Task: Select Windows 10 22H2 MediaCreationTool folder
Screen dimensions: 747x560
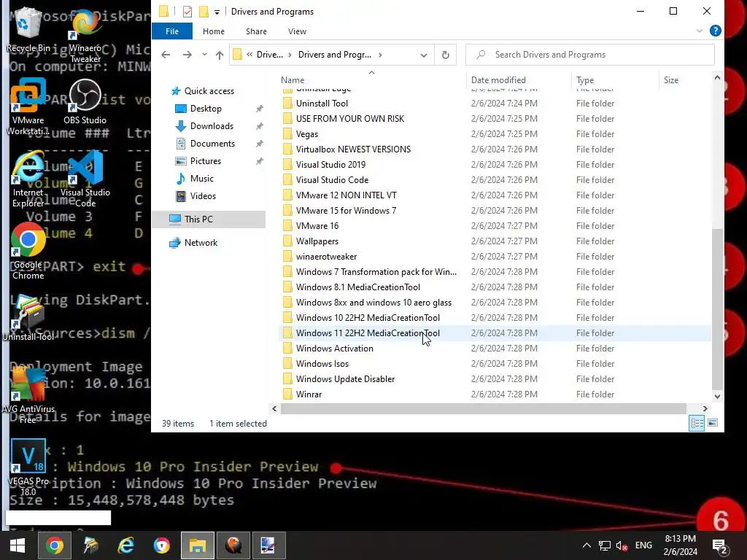Action: click(x=494, y=318)
